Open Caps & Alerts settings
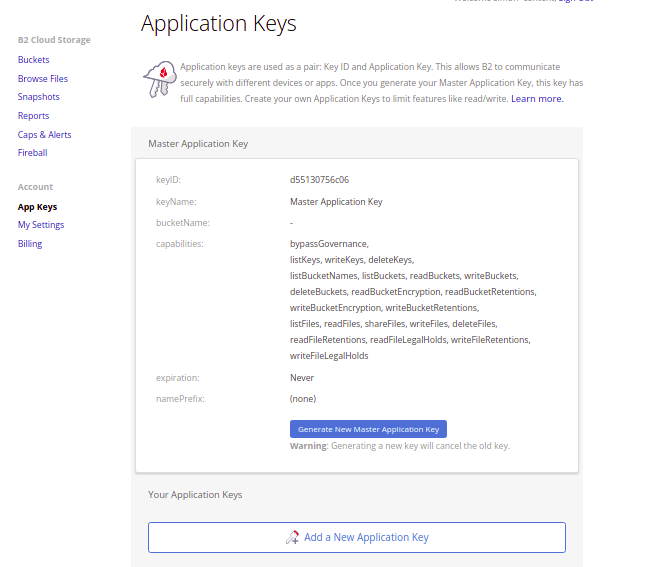 (44, 135)
